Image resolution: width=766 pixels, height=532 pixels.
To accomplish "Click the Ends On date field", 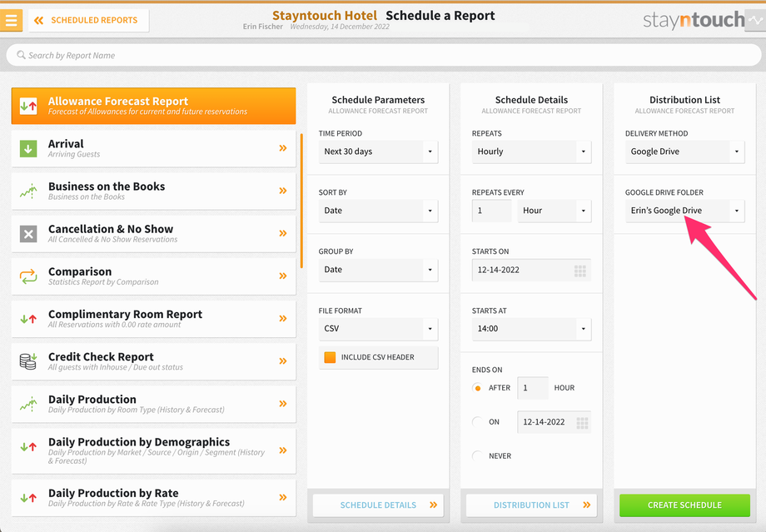I will coord(555,422).
